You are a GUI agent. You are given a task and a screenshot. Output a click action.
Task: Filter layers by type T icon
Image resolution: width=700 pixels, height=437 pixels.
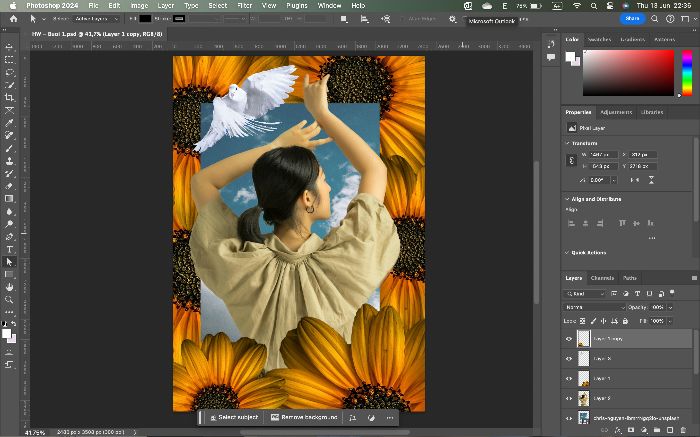638,294
